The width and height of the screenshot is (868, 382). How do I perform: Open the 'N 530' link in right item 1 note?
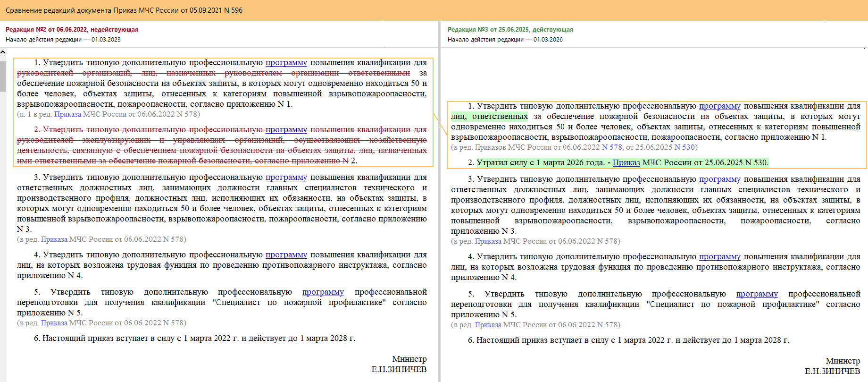click(x=684, y=147)
